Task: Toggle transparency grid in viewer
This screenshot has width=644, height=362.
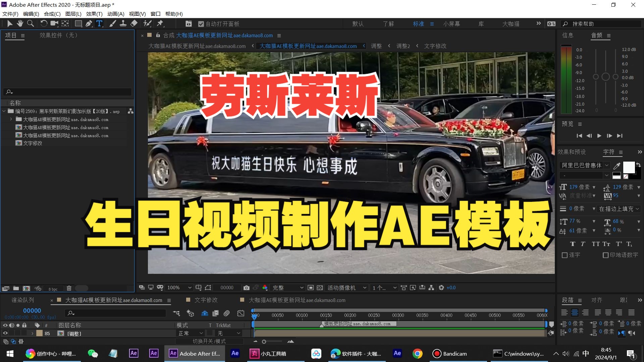Action: (320, 288)
